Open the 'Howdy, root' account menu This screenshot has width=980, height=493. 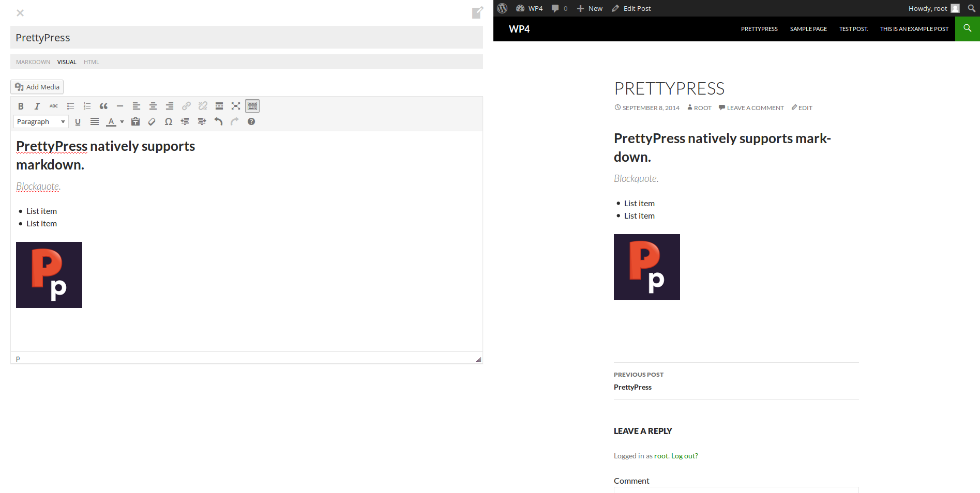[x=934, y=8]
